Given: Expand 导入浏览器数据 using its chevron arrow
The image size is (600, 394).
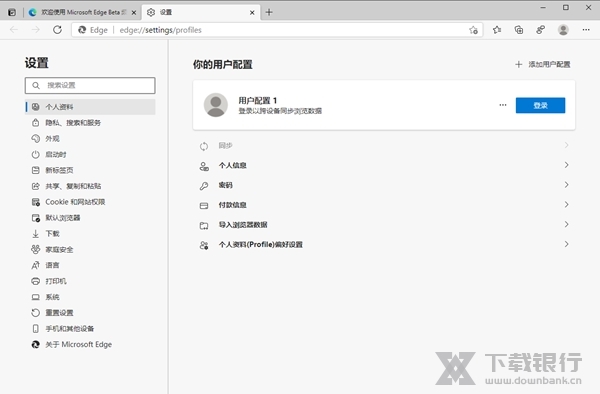Looking at the screenshot, I should pos(566,225).
